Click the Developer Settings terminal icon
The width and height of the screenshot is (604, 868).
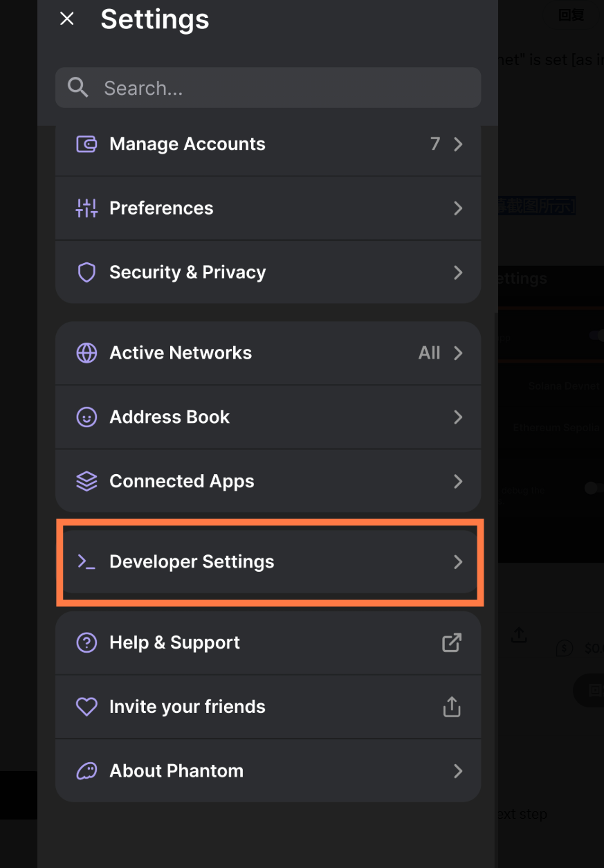pyautogui.click(x=86, y=562)
